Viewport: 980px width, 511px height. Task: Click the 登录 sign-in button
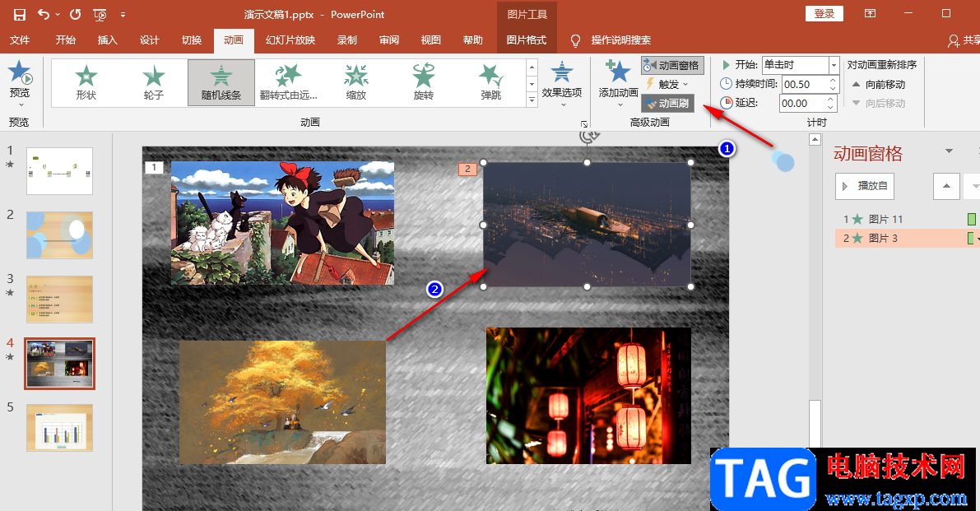coord(824,14)
